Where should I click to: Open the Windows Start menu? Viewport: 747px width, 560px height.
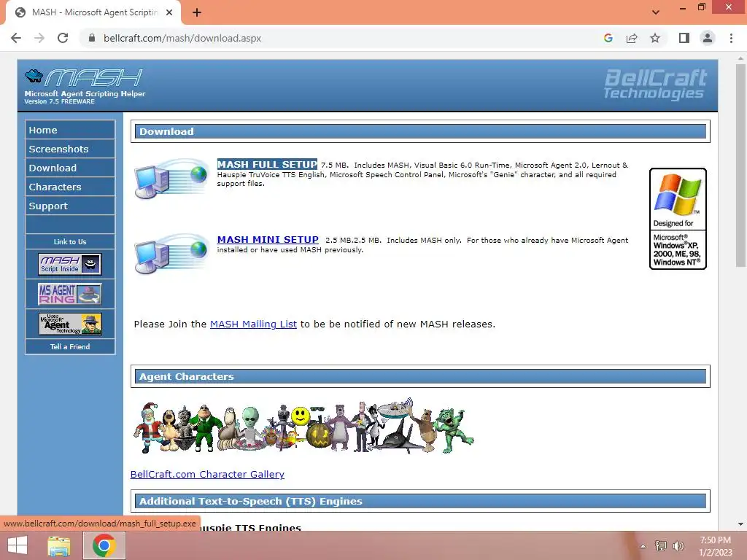pyautogui.click(x=18, y=545)
